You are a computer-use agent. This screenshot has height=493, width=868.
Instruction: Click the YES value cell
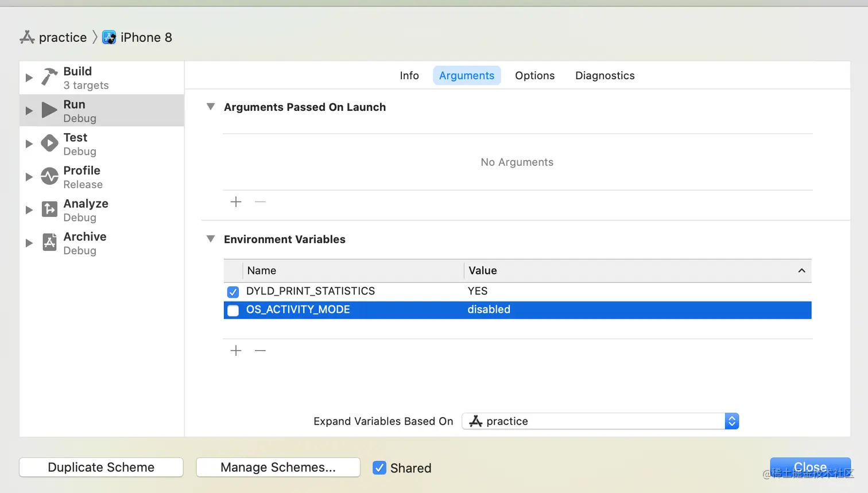(x=478, y=292)
